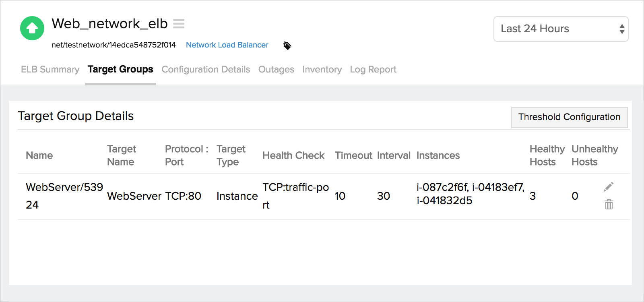Click the Name column header

(x=39, y=155)
